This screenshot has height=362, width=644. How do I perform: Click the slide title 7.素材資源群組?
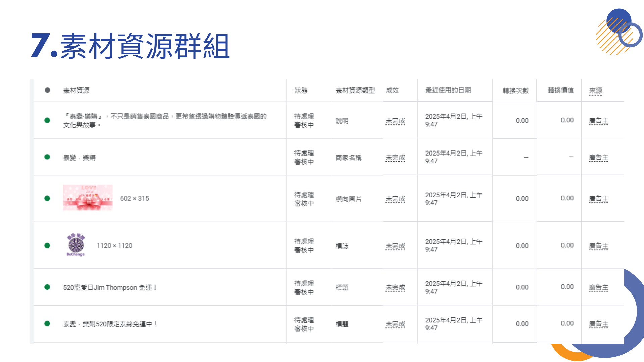tap(130, 46)
